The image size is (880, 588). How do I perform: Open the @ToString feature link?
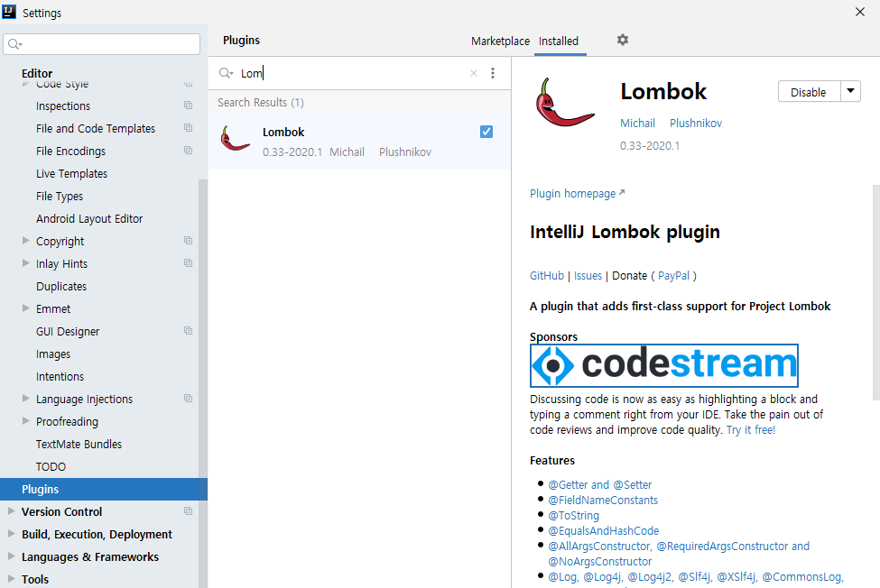[x=573, y=516]
